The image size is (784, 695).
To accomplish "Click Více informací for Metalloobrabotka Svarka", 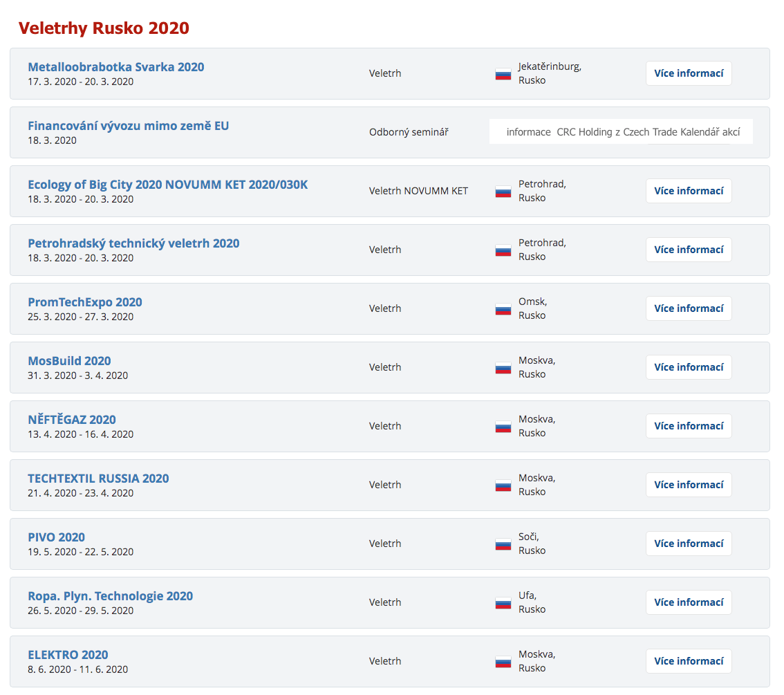I will (689, 73).
